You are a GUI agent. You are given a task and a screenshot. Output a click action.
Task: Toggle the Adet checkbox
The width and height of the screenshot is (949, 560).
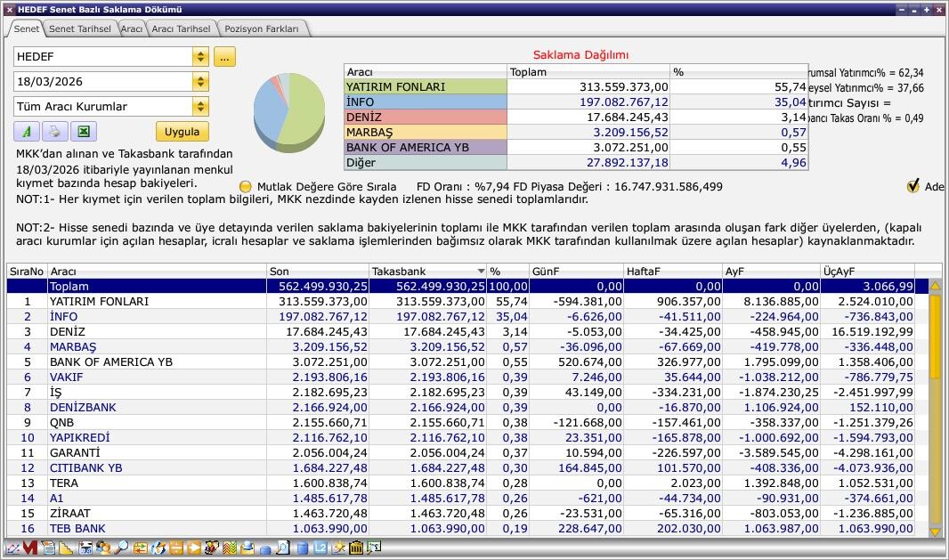click(912, 186)
